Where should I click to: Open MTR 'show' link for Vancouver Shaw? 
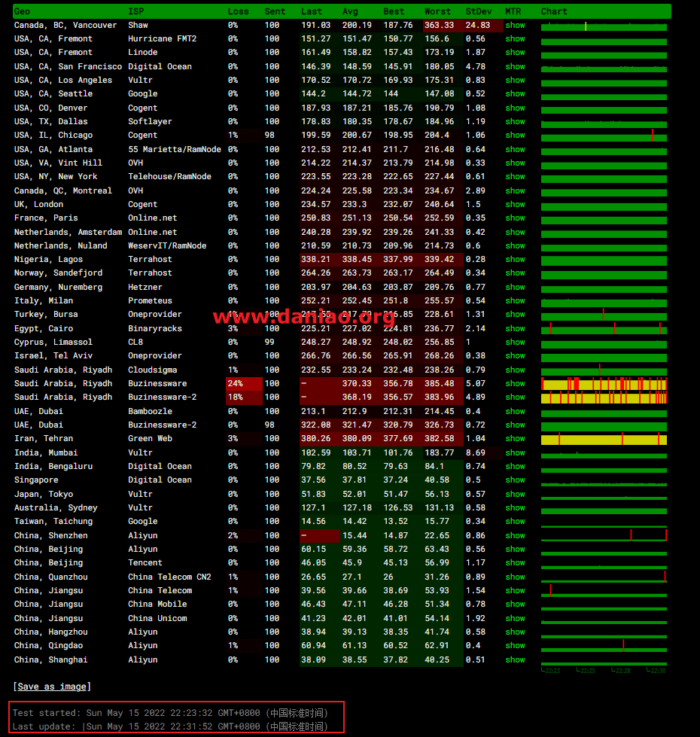(x=515, y=26)
